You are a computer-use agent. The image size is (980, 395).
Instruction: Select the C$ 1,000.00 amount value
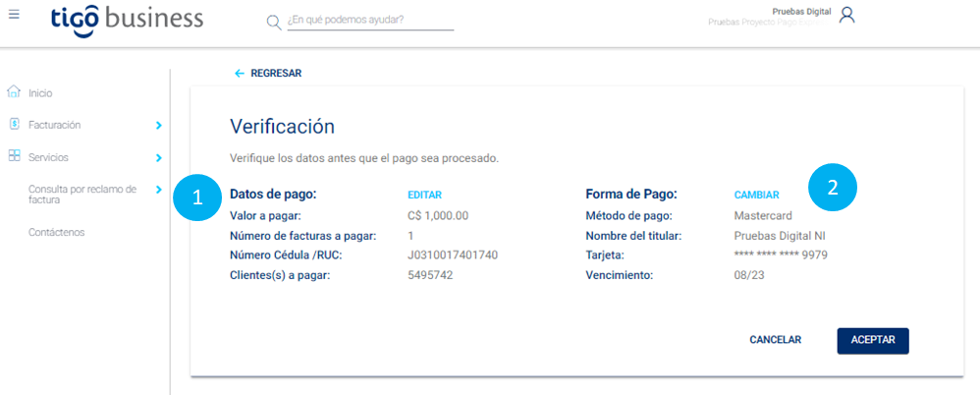438,216
